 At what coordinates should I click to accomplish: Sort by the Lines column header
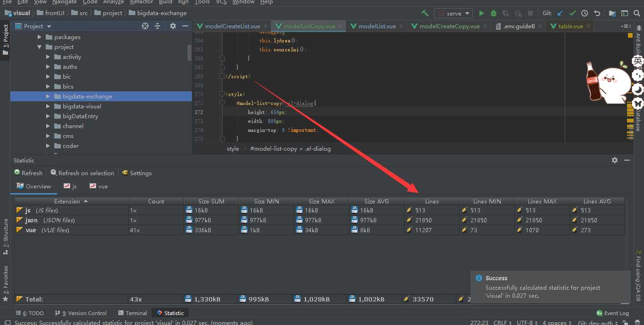coord(432,201)
